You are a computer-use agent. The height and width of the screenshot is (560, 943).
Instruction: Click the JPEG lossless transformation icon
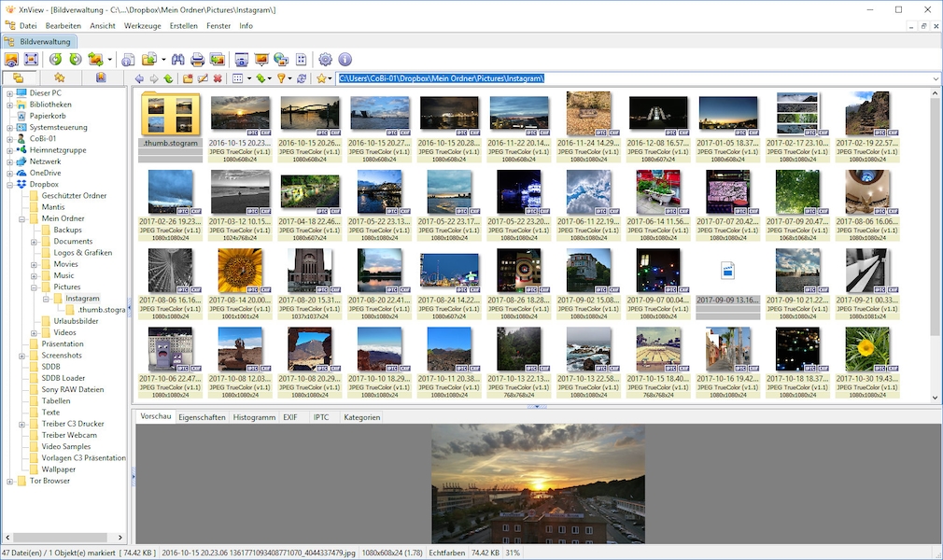(95, 60)
